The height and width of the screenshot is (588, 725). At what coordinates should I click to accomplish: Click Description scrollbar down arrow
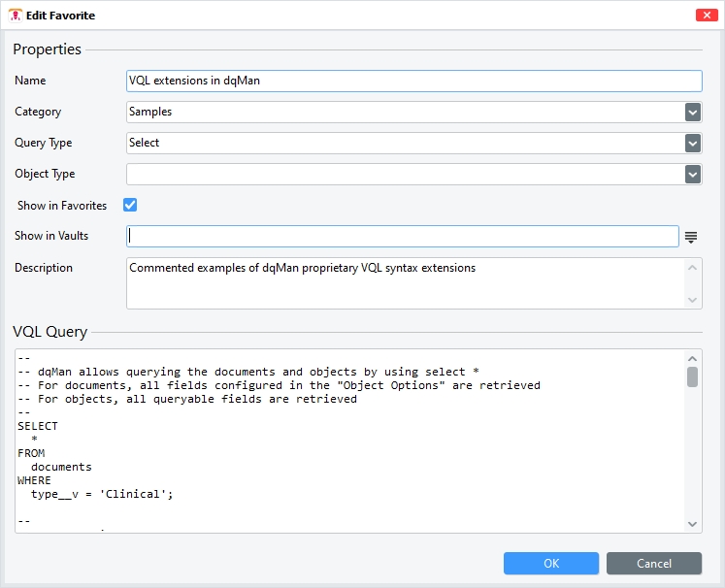[x=692, y=300]
